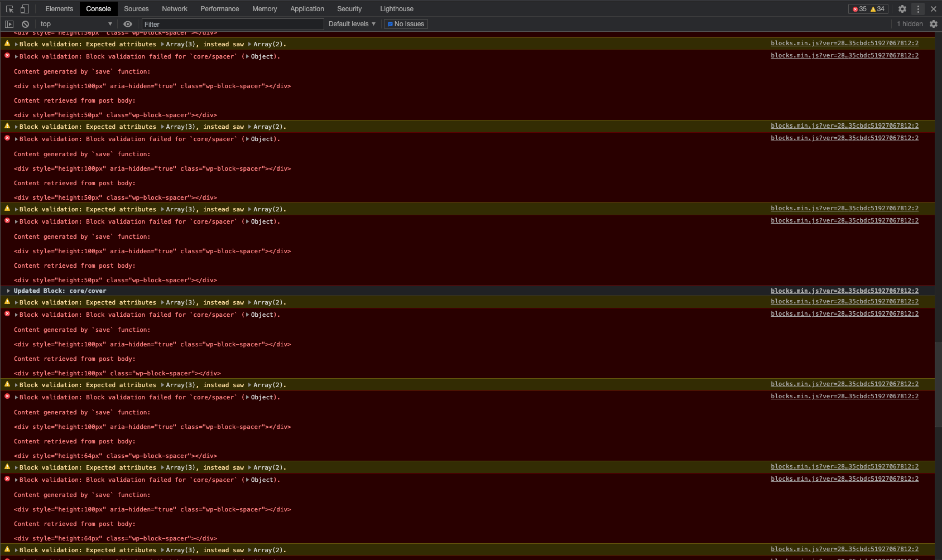Open source link of the warning below 'Updated Block'
This screenshot has width=942, height=560.
tap(844, 301)
